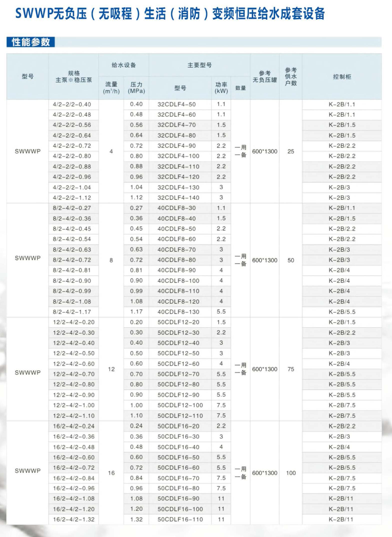This screenshot has width=392, height=537.
Task: Click the spec cell 4/2-2/2-0.40
Action: tap(72, 104)
